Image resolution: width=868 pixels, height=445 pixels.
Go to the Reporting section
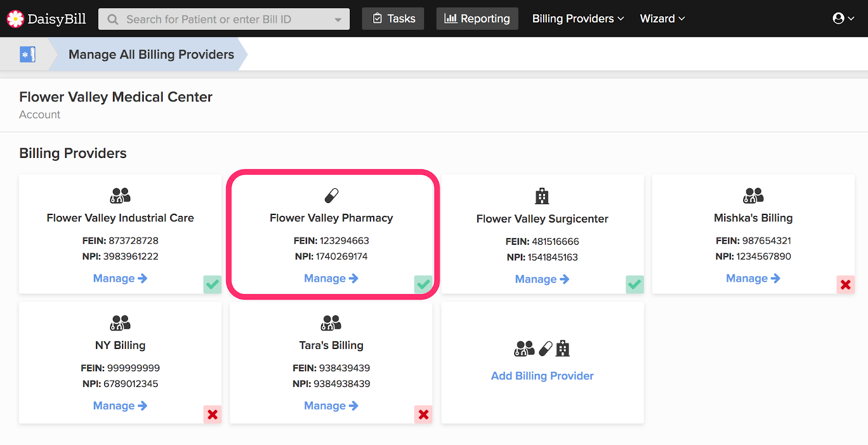477,19
